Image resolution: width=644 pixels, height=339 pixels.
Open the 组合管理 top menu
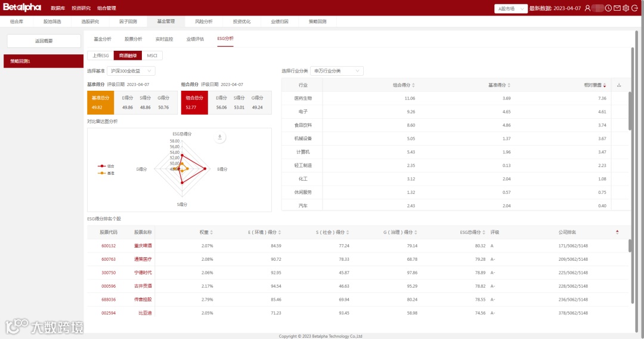106,8
